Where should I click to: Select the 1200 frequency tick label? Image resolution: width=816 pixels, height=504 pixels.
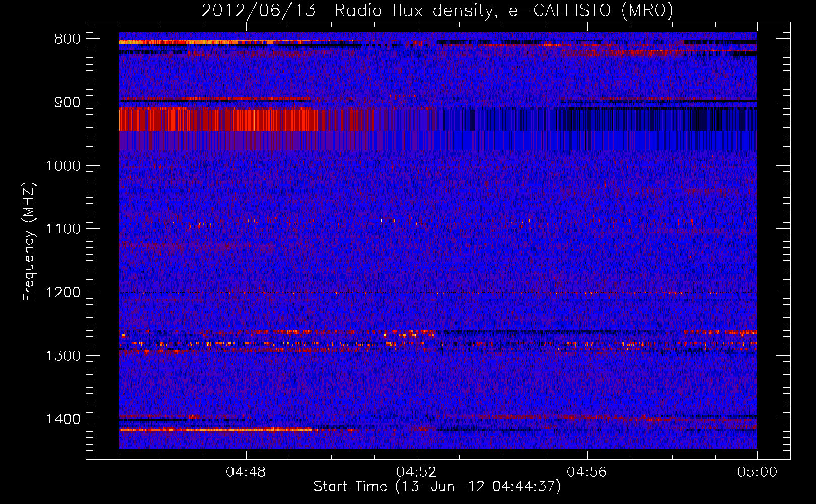(64, 293)
